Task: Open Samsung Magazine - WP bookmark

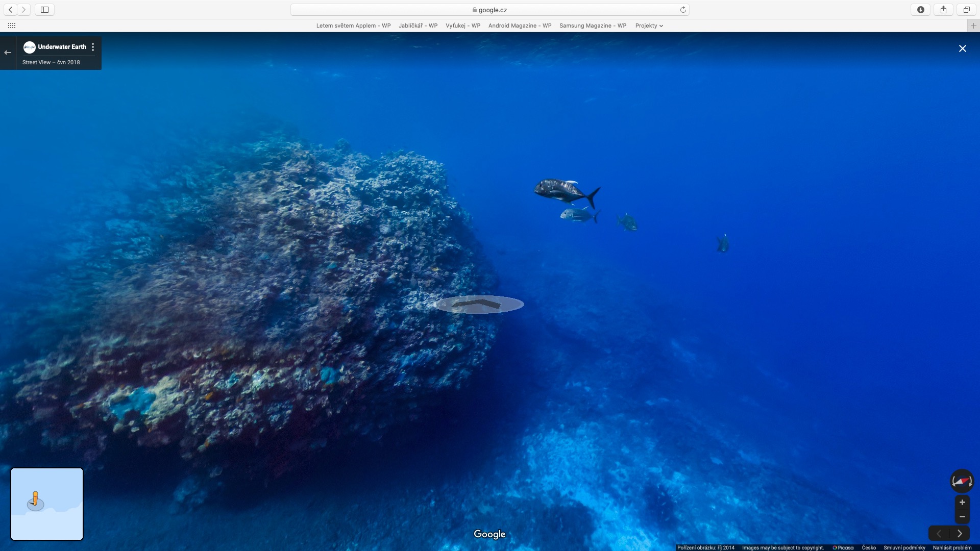Action: point(593,26)
